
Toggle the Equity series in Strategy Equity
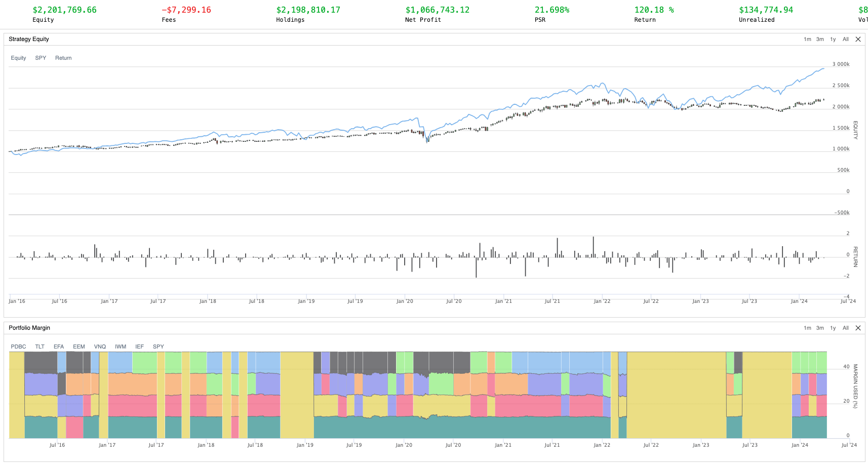click(x=18, y=58)
